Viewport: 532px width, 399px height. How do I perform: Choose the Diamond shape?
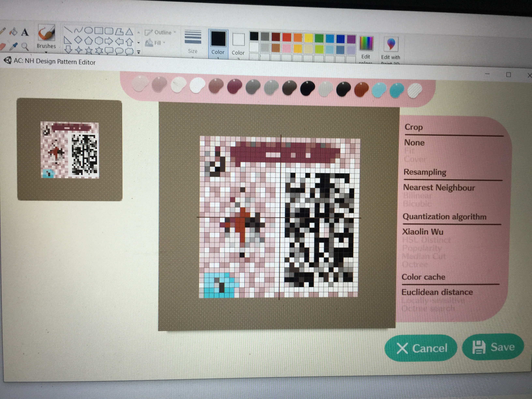pos(78,40)
